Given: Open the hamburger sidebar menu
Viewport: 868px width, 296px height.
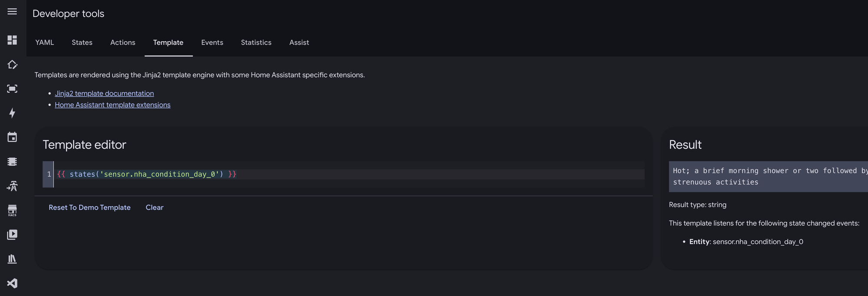Looking at the screenshot, I should [x=12, y=12].
